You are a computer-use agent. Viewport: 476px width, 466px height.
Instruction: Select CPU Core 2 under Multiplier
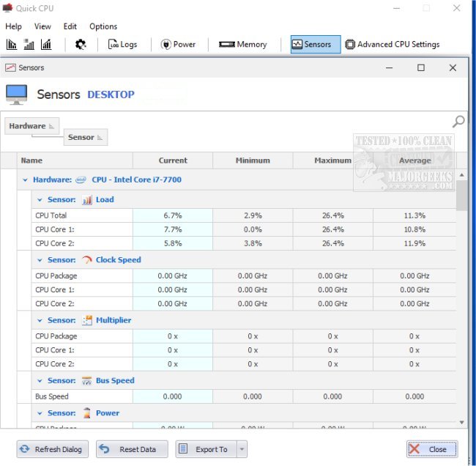coord(244,364)
